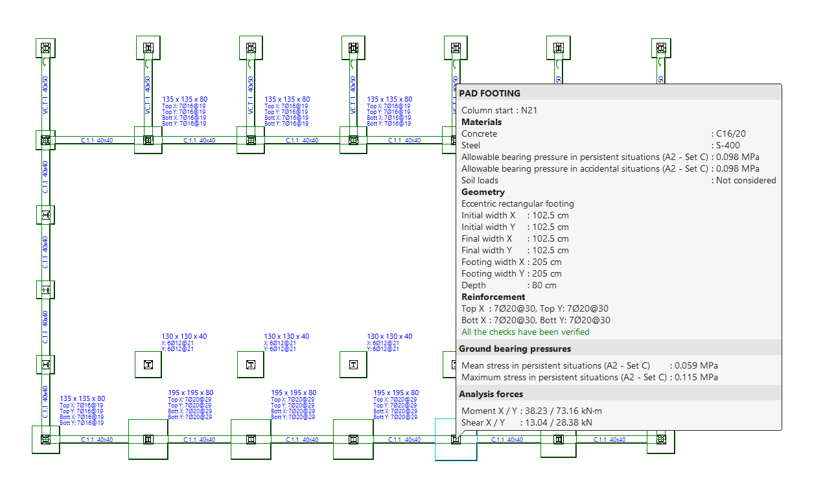This screenshot has height=504, width=825.
Task: Click the top-left corner column symbol
Action: click(x=45, y=48)
